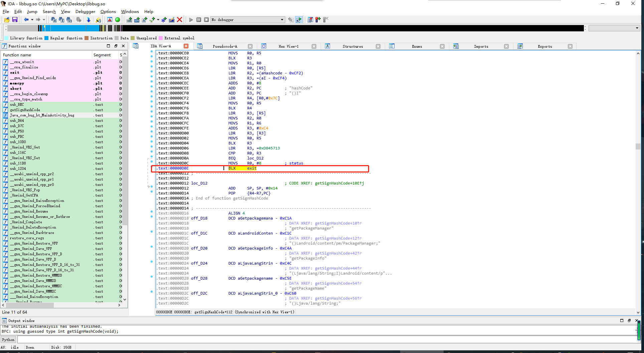Image resolution: width=644 pixels, height=353 pixels.
Task: Open the Jump menu
Action: [32, 11]
